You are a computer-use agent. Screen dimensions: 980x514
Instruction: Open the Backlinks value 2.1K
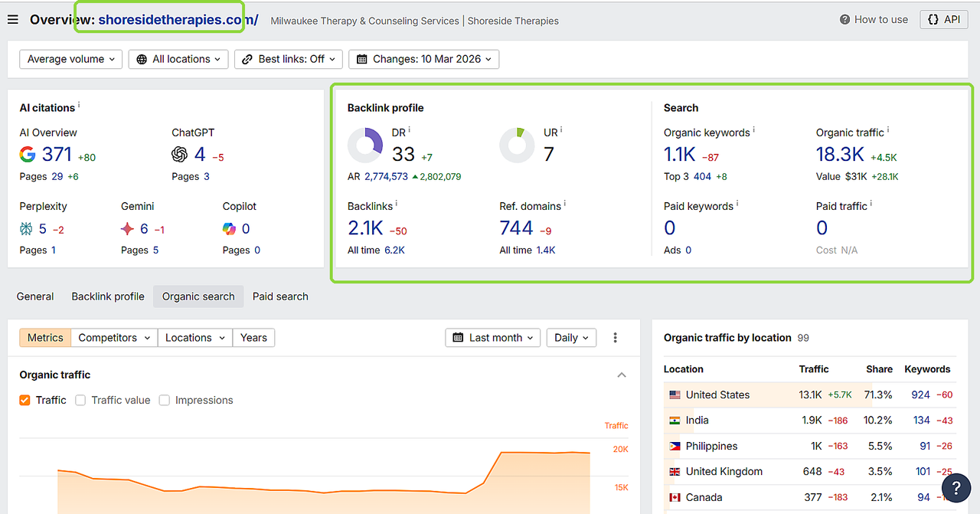(365, 228)
